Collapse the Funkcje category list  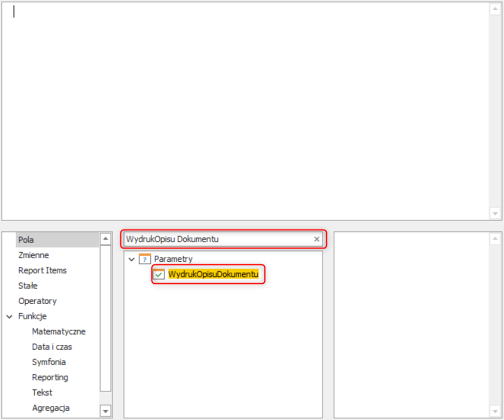tap(10, 316)
